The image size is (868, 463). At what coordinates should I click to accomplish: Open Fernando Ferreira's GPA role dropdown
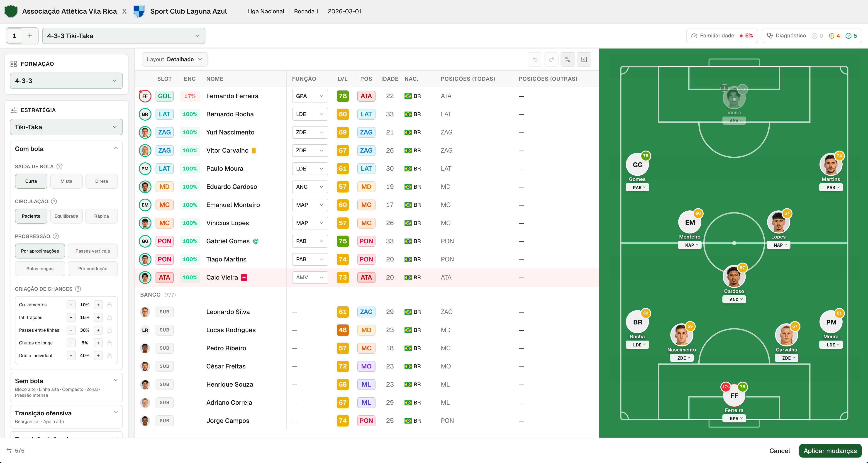click(x=310, y=96)
